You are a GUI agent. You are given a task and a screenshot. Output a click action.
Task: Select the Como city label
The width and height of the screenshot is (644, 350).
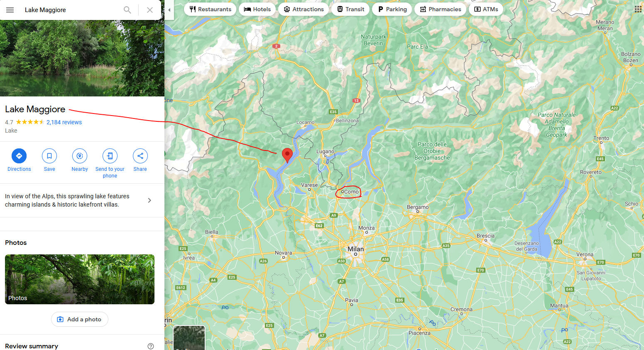[x=351, y=192]
